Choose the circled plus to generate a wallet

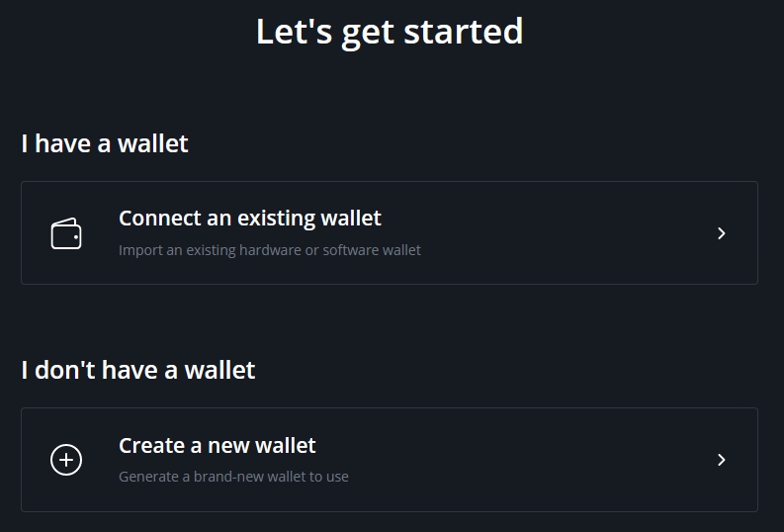(66, 460)
